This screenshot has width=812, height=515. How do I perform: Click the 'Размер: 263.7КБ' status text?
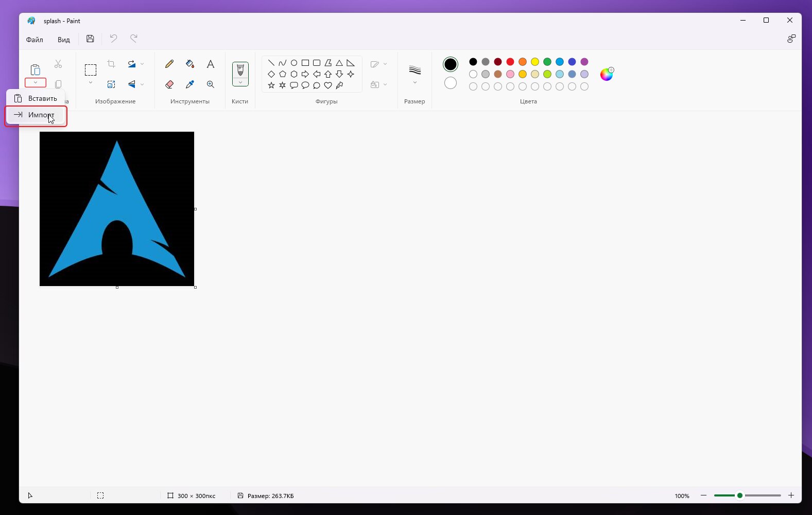click(271, 496)
